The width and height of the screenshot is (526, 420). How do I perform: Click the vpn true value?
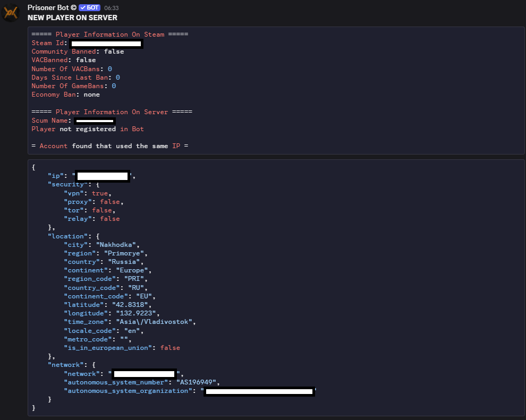click(x=100, y=193)
